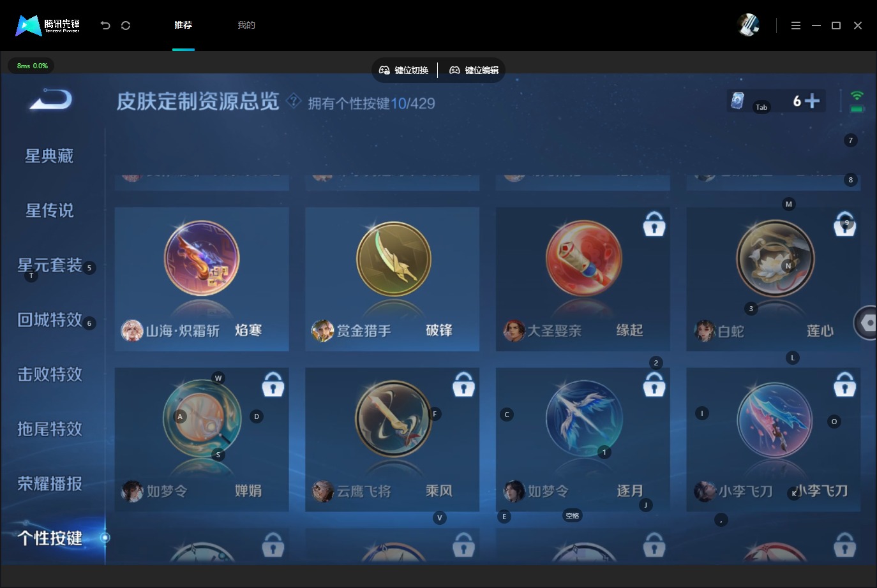Click the 赏金猎手 skin name
Image resolution: width=877 pixels, height=588 pixels.
(x=364, y=331)
